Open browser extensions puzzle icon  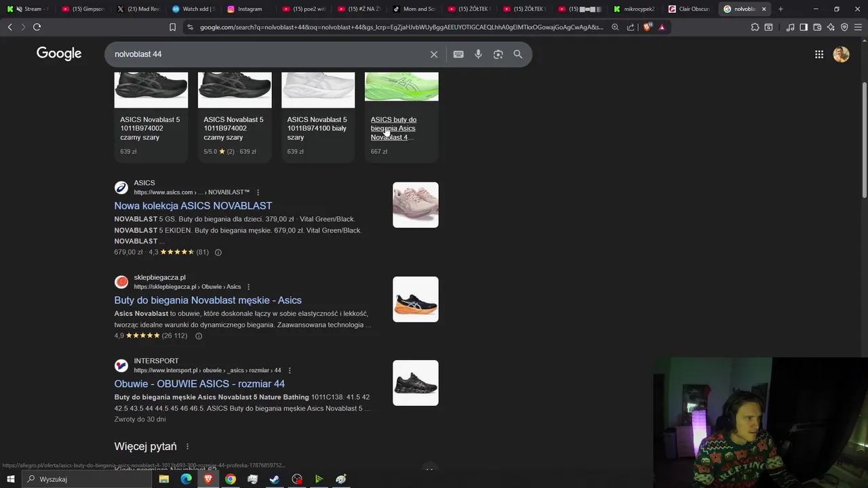click(x=755, y=27)
